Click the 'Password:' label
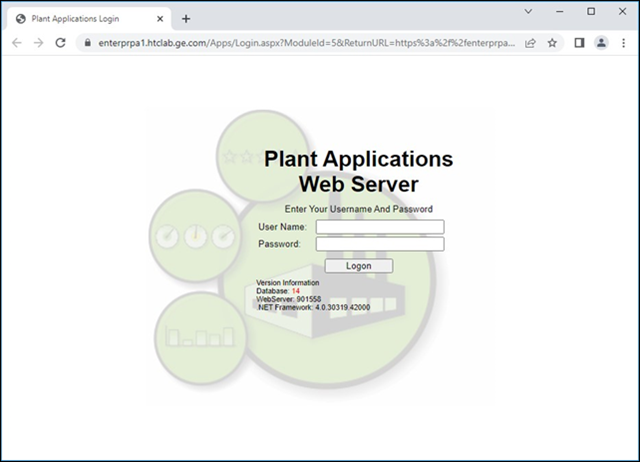Image resolution: width=640 pixels, height=462 pixels. pyautogui.click(x=279, y=244)
